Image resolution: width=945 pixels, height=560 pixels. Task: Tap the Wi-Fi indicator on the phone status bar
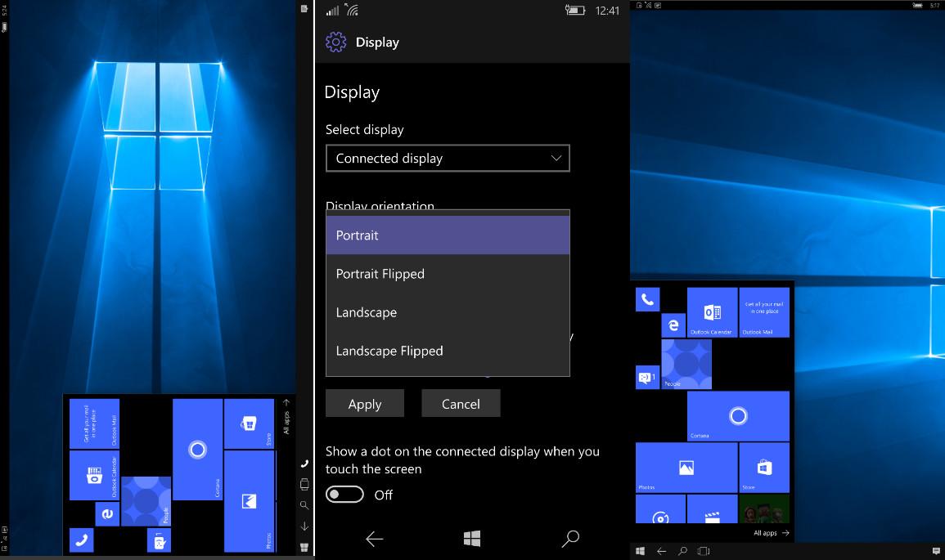tap(352, 9)
